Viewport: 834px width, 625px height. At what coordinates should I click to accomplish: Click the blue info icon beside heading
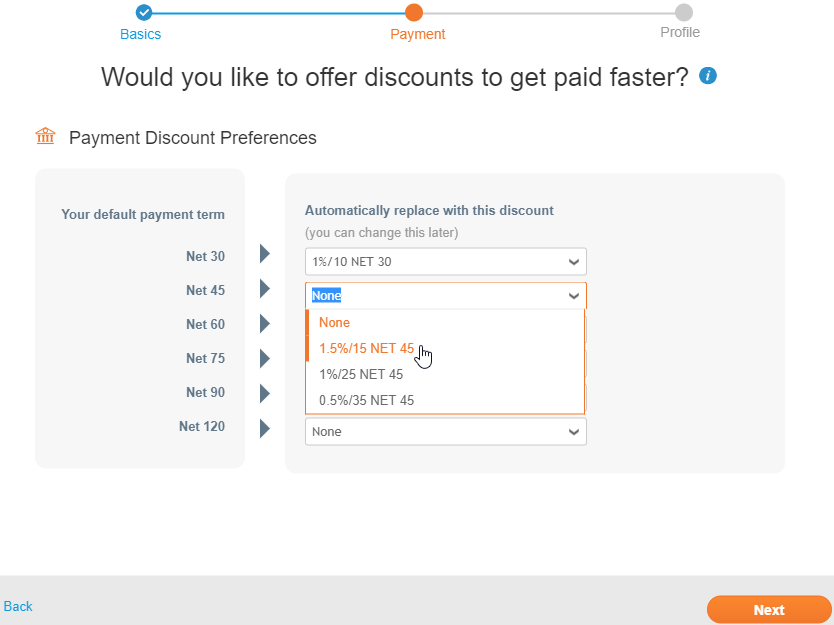pyautogui.click(x=707, y=76)
